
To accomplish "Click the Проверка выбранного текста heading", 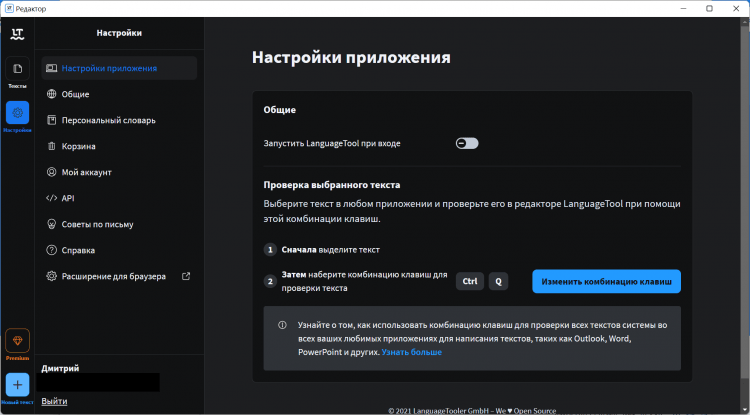I will pyautogui.click(x=332, y=185).
